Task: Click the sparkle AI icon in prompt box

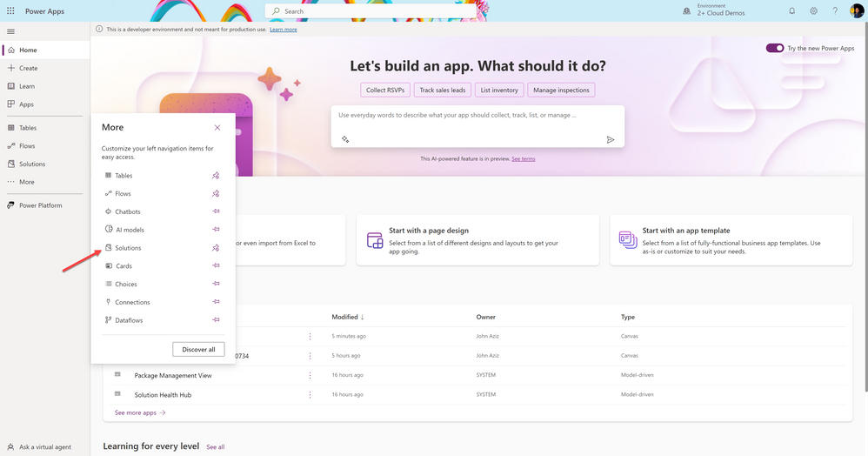Action: coord(345,139)
